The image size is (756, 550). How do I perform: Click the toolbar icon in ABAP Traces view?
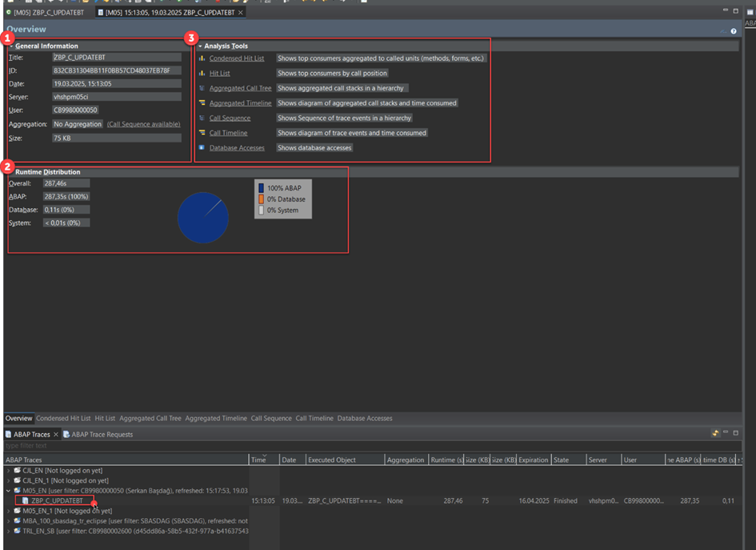715,433
